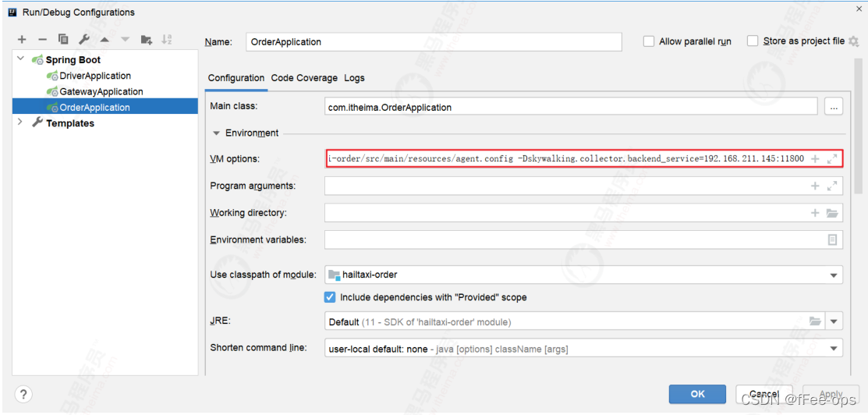The width and height of the screenshot is (868, 415).
Task: Select GatewayApplication configuration
Action: point(101,91)
